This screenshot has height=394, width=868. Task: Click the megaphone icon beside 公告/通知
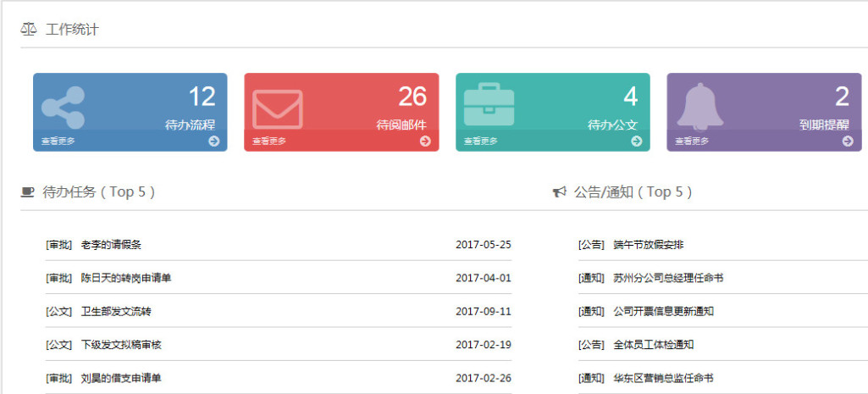pos(559,192)
